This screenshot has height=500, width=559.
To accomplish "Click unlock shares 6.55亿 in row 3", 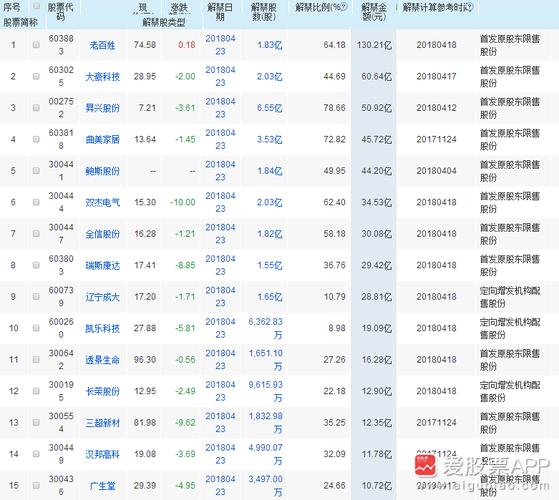I will pyautogui.click(x=270, y=108).
